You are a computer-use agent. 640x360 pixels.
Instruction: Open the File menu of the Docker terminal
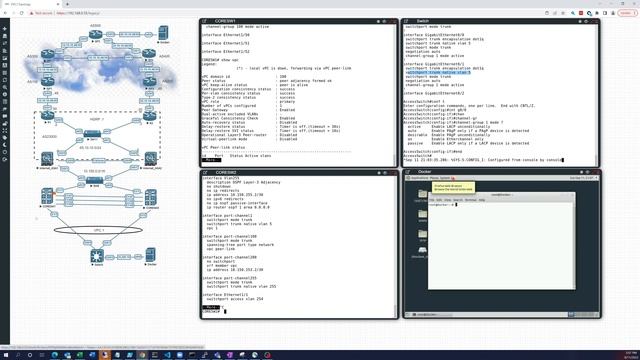(432, 200)
